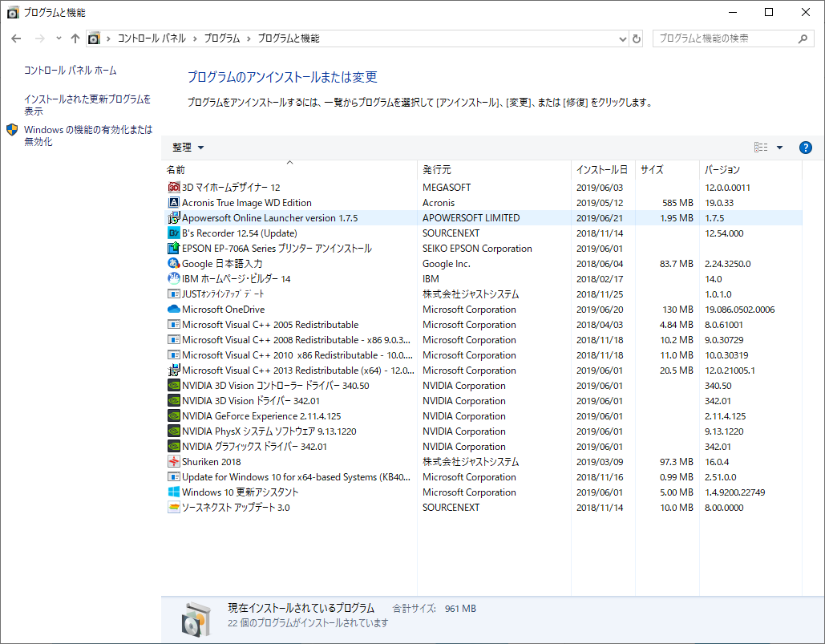Sort by the 発行元 column header
Viewport: 825px width, 644px height.
pos(494,169)
